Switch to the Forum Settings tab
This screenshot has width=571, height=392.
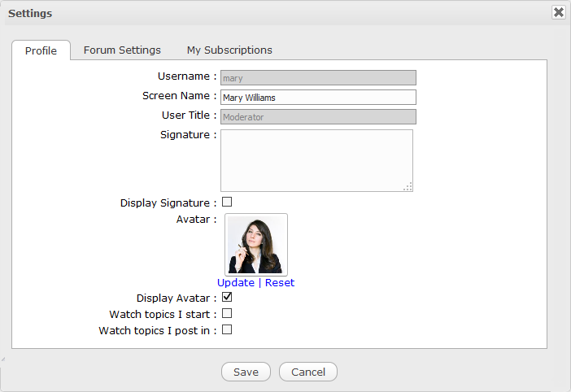coord(122,50)
